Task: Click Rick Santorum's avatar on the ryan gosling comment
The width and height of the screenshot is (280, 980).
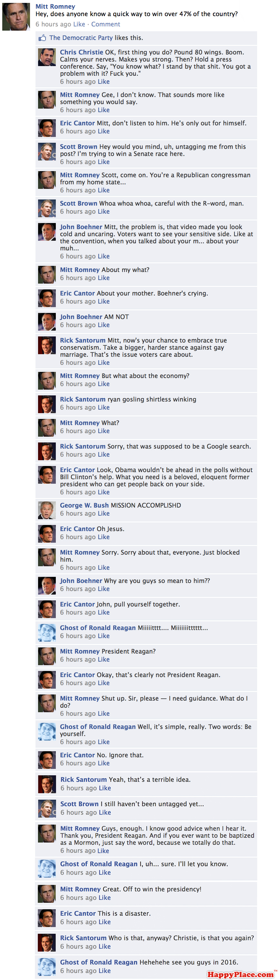Action: pos(47,404)
